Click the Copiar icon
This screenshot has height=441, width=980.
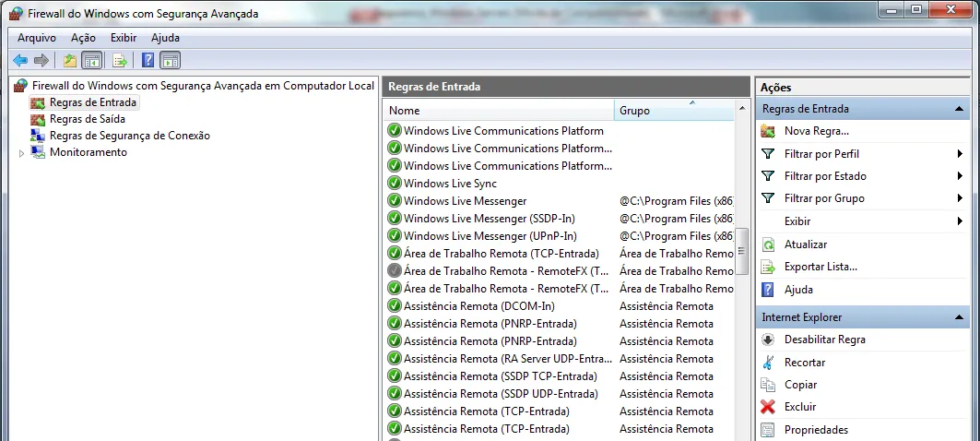(x=768, y=385)
